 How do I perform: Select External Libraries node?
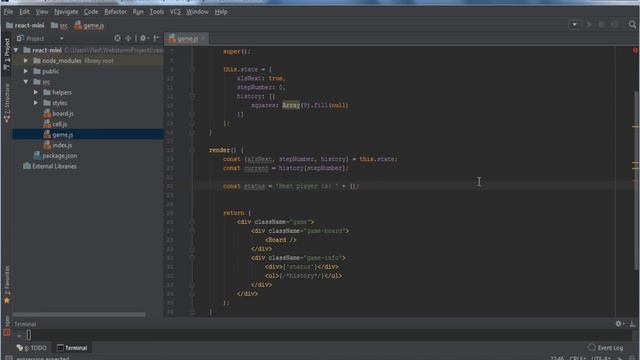click(50, 167)
